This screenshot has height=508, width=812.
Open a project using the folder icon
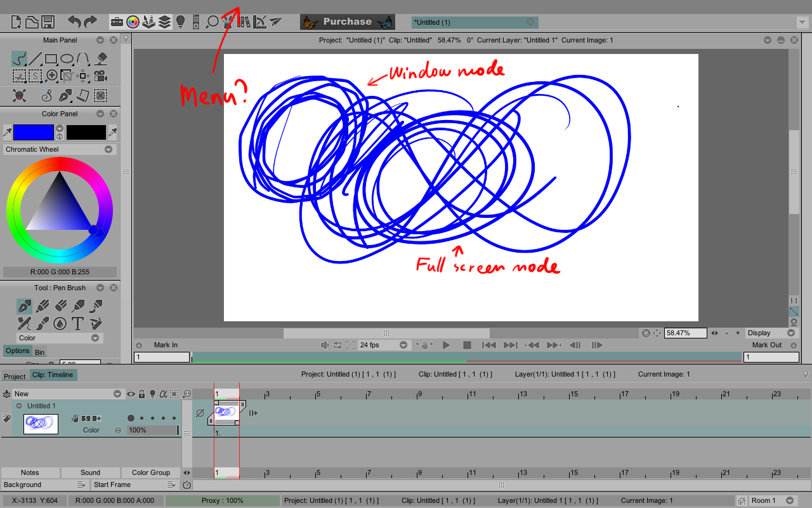(32, 22)
